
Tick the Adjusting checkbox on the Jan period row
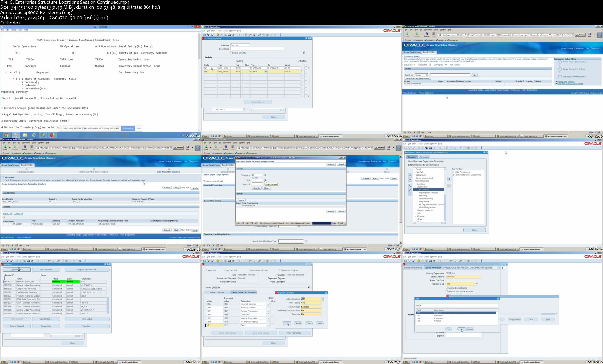[302, 68]
